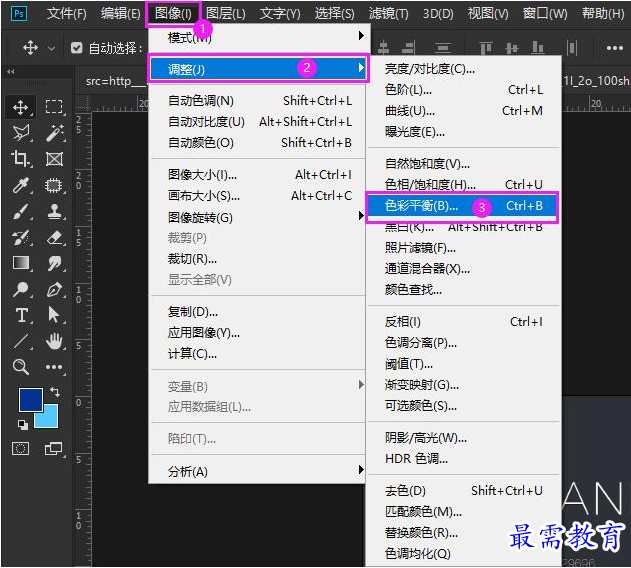Choose 可选颜色(S)... adjustment
The height and width of the screenshot is (568, 631).
[x=464, y=406]
